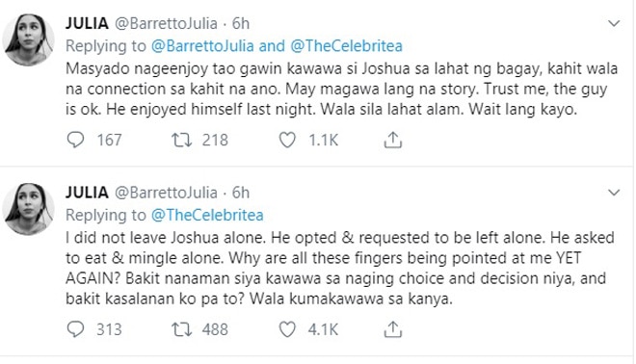The width and height of the screenshot is (636, 364).
Task: Open the 6h timestamp of first tweet
Action: pyautogui.click(x=241, y=23)
